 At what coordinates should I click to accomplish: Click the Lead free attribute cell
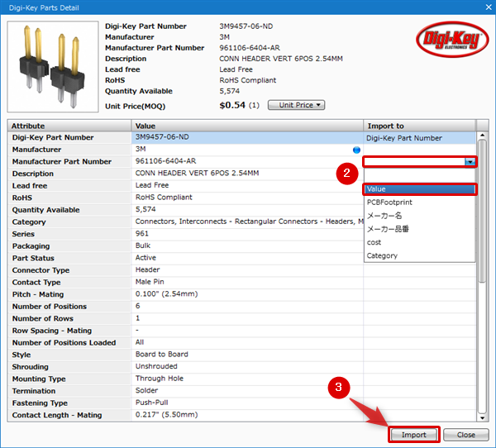click(x=69, y=186)
